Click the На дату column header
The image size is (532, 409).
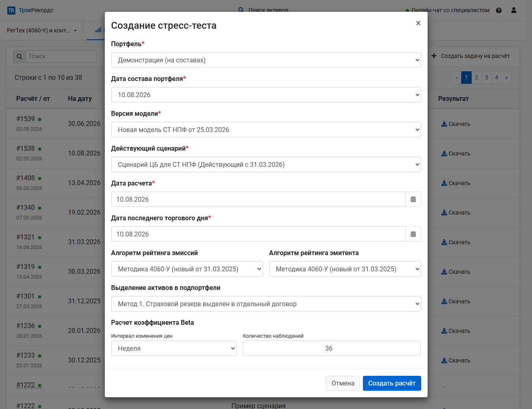click(80, 98)
